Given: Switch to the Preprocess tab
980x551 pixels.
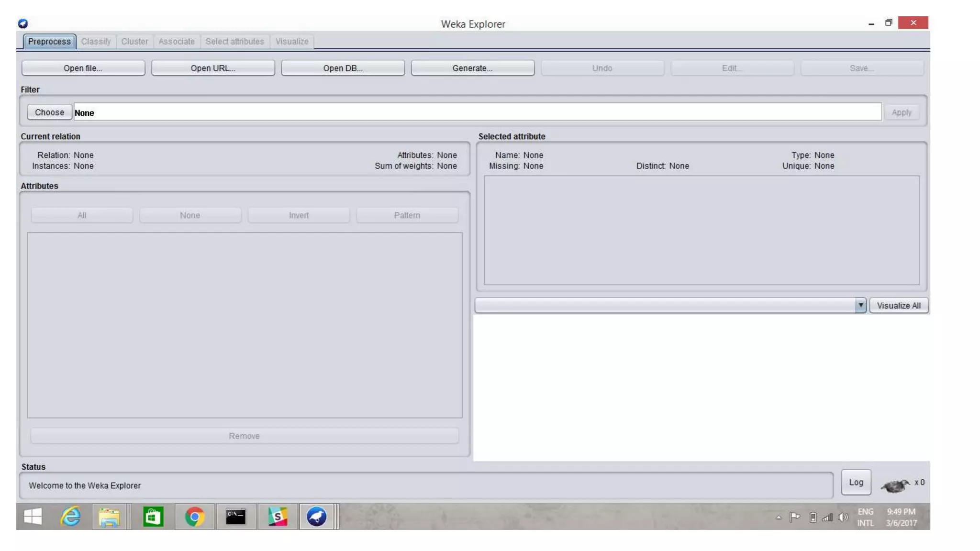Looking at the screenshot, I should click(x=49, y=42).
